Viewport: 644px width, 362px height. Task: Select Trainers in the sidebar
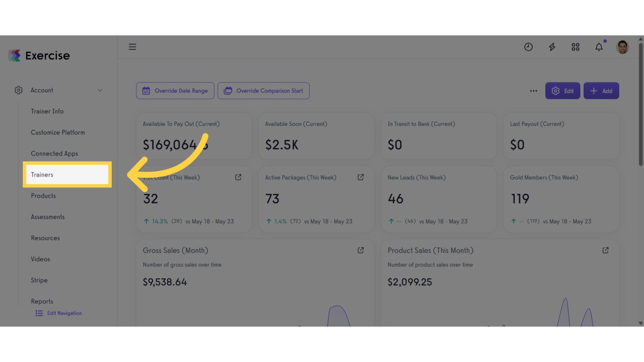click(x=67, y=175)
